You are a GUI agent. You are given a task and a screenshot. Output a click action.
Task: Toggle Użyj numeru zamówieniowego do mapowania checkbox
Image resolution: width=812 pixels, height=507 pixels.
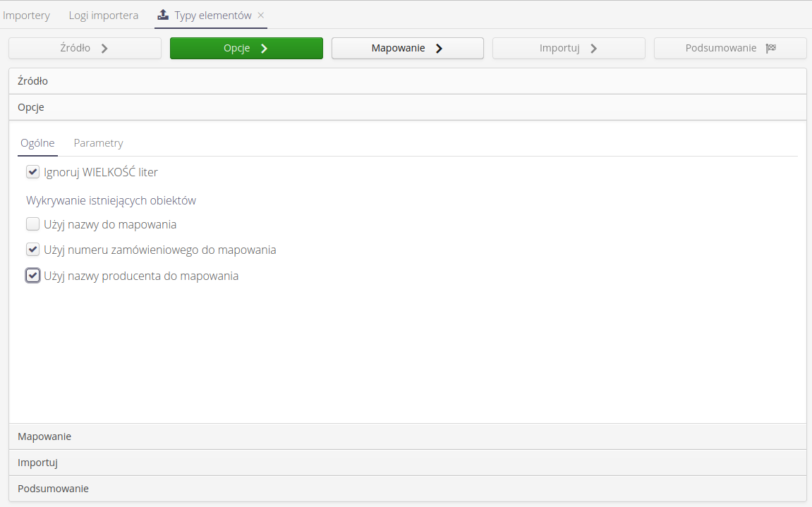(32, 250)
